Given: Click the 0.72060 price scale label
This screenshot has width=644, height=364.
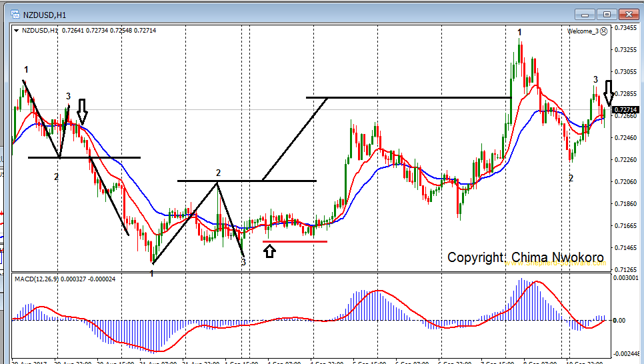Looking at the screenshot, I should [x=625, y=181].
